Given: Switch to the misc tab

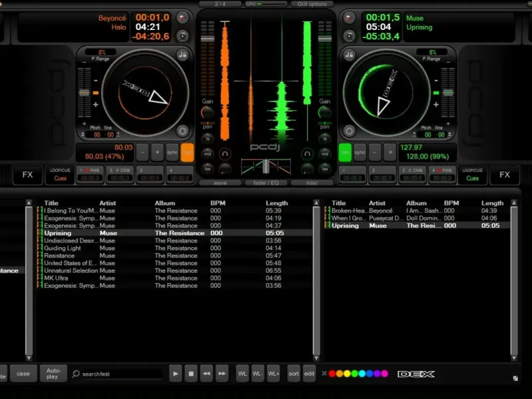Looking at the screenshot, I should 313,183.
